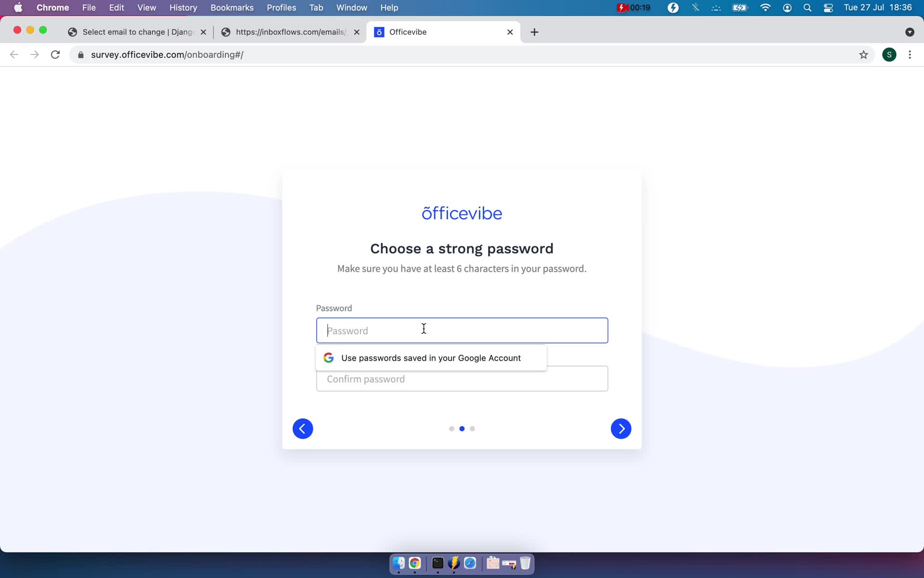Click the Finder icon in dock
The height and width of the screenshot is (578, 924).
398,564
